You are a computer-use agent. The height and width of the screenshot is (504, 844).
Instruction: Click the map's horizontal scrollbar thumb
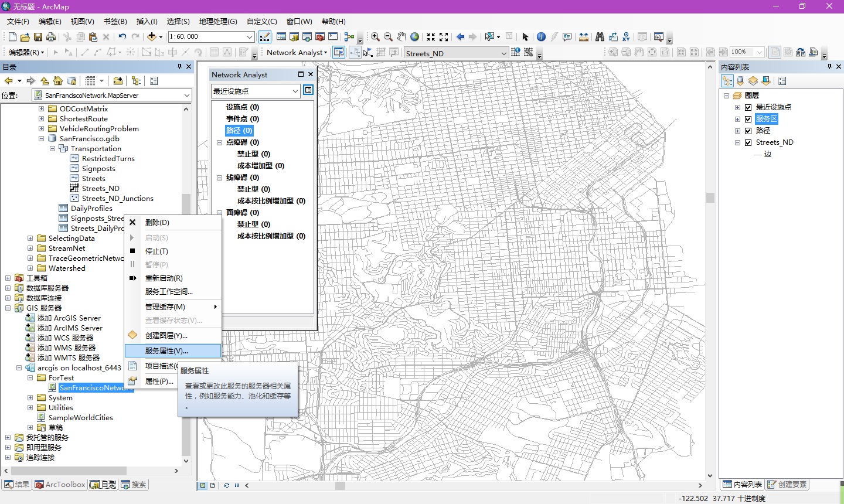pyautogui.click(x=340, y=485)
